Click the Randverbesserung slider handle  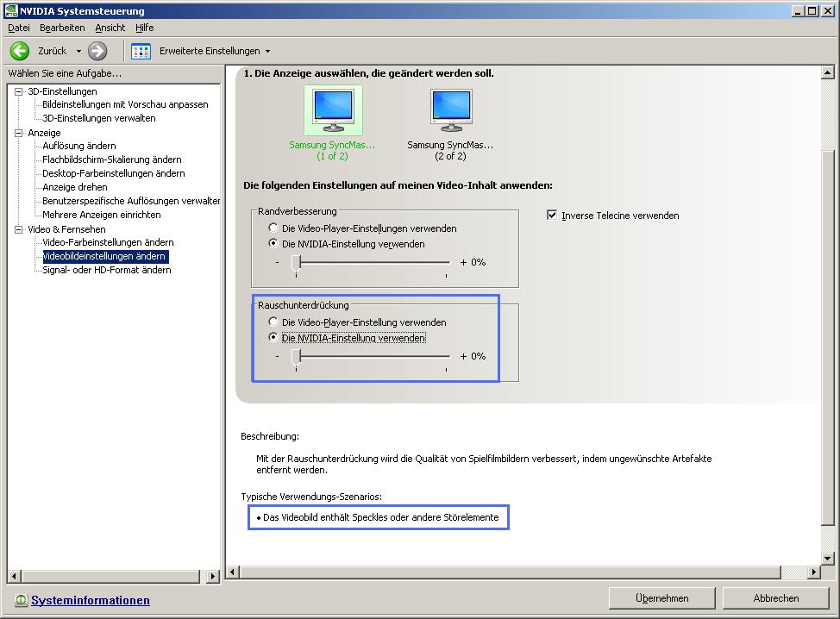[x=297, y=264]
